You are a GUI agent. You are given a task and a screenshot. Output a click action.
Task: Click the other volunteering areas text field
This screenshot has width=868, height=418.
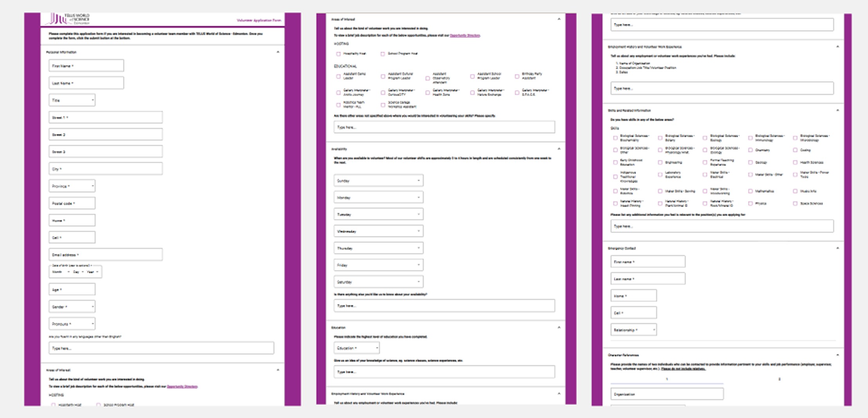tap(445, 127)
